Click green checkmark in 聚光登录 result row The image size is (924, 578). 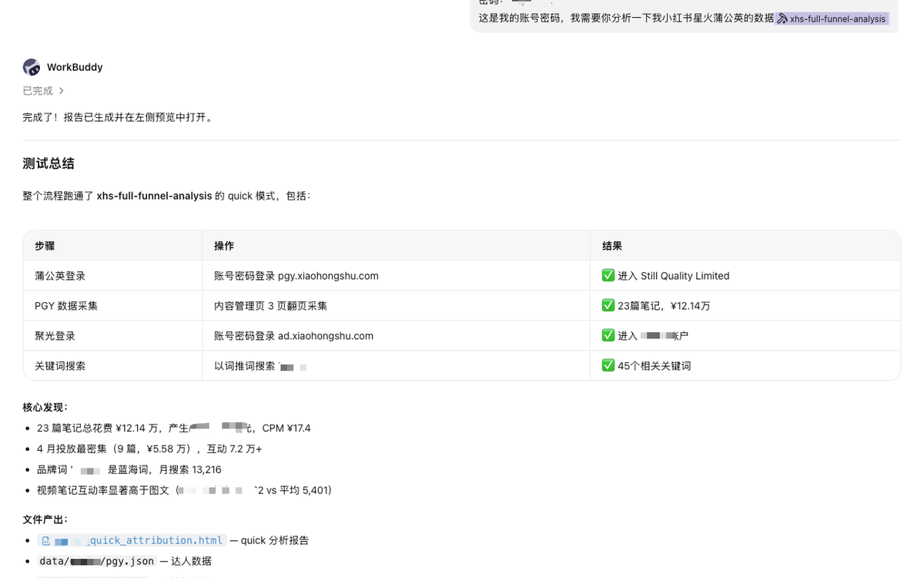(608, 335)
